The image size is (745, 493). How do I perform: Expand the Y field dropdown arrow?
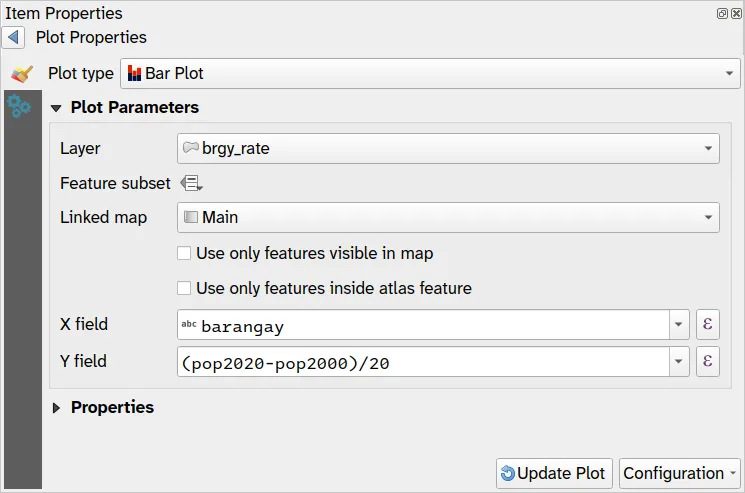click(x=680, y=362)
